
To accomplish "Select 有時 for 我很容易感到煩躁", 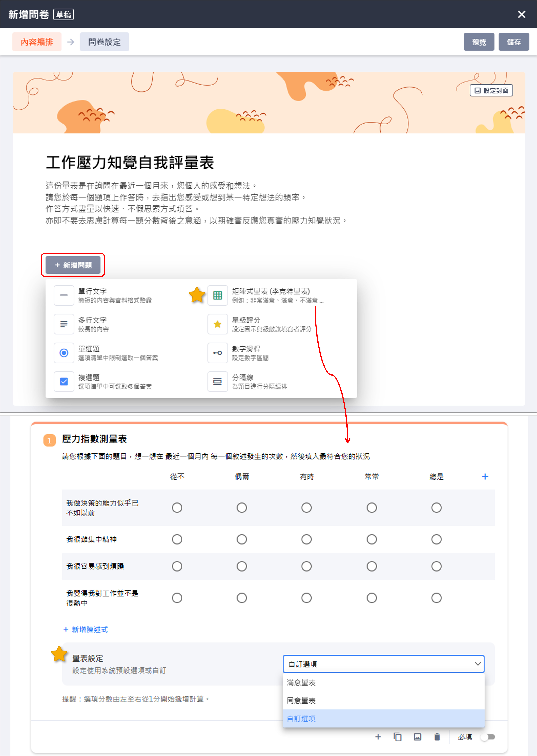I will (x=307, y=566).
